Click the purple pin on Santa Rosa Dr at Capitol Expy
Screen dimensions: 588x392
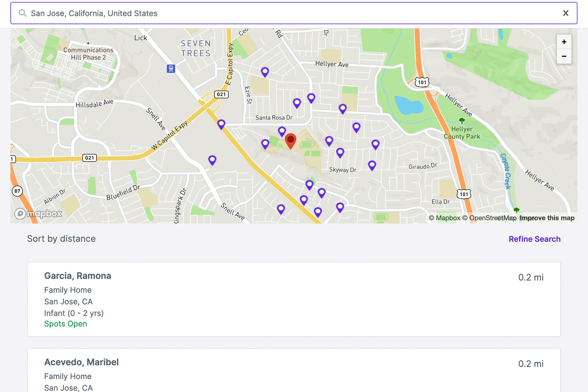(x=221, y=124)
